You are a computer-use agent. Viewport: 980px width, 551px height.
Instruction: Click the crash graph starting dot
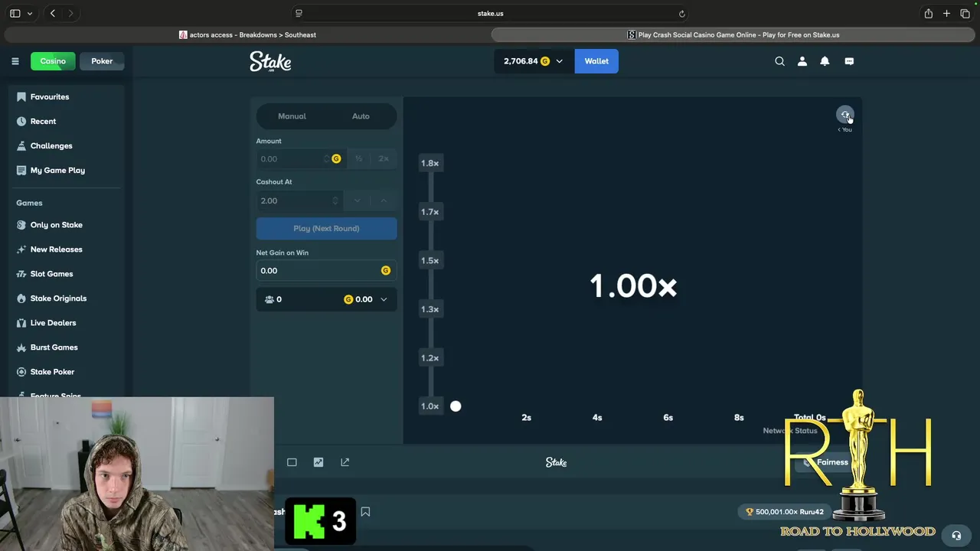(456, 406)
